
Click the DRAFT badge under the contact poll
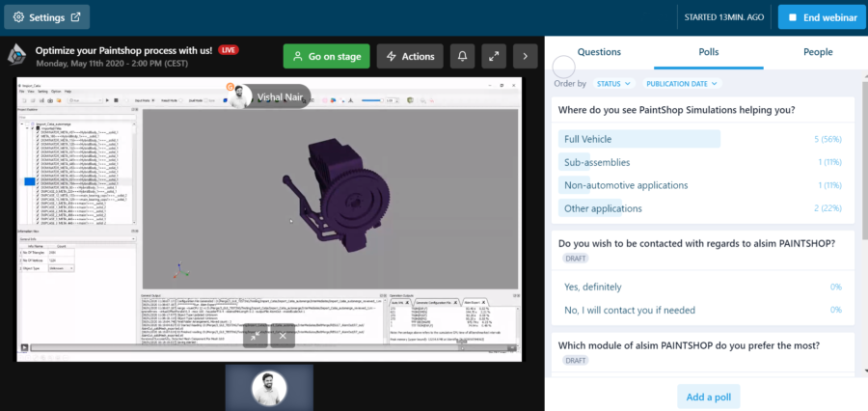click(x=576, y=259)
